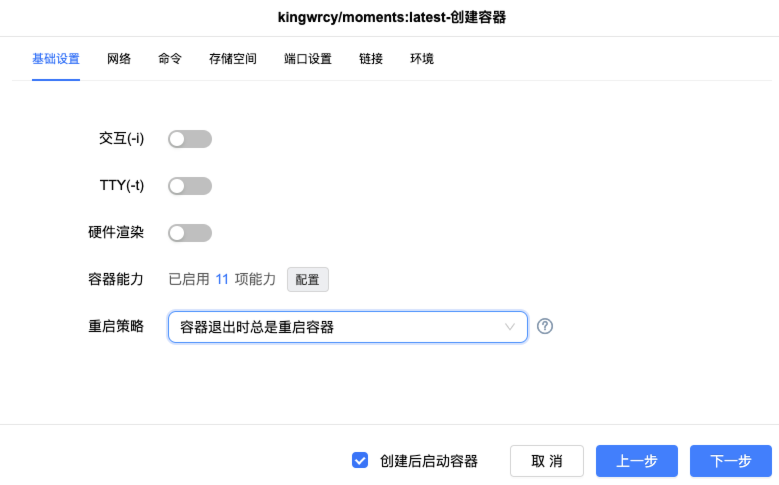The height and width of the screenshot is (485, 779).
Task: Enable the TTY(-t) switch
Action: pyautogui.click(x=190, y=186)
